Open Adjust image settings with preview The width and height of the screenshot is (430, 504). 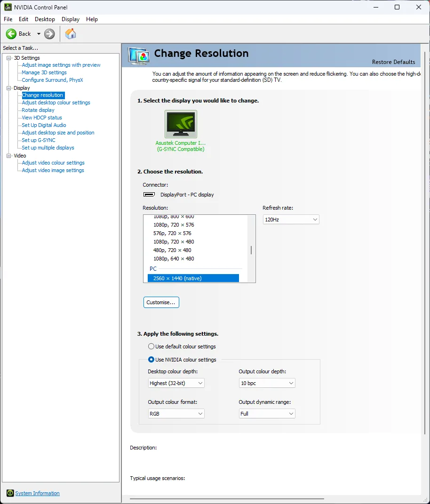tap(61, 65)
